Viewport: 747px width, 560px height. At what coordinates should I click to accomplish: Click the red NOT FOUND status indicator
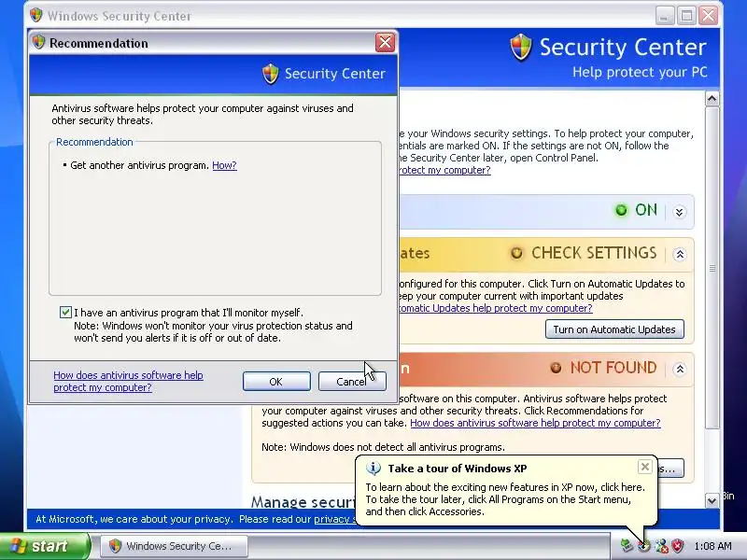[556, 368]
